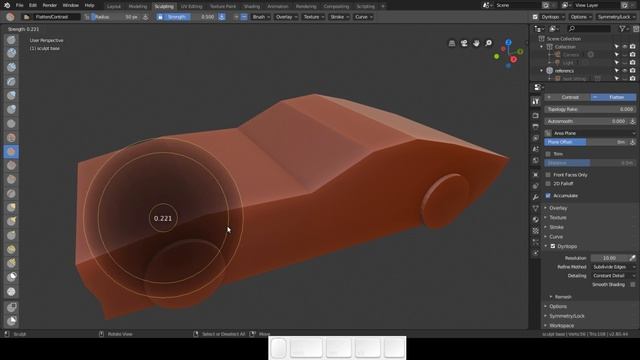Image resolution: width=640 pixels, height=360 pixels.
Task: Open the outliner filter funnel icon
Action: 622,29
